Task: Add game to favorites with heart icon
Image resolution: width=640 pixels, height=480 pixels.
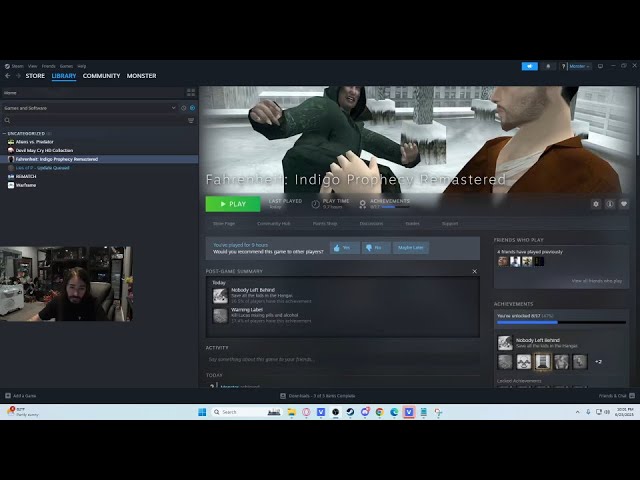Action: pyautogui.click(x=624, y=204)
